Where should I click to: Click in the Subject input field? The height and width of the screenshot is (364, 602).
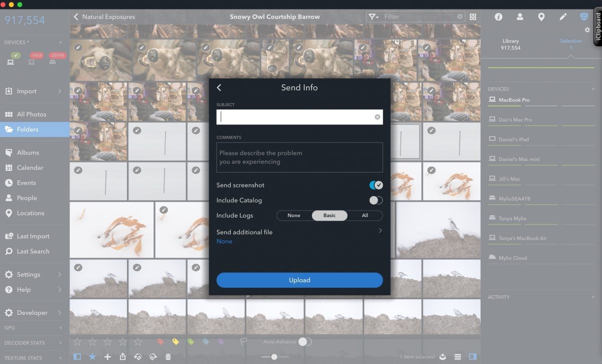(x=299, y=117)
